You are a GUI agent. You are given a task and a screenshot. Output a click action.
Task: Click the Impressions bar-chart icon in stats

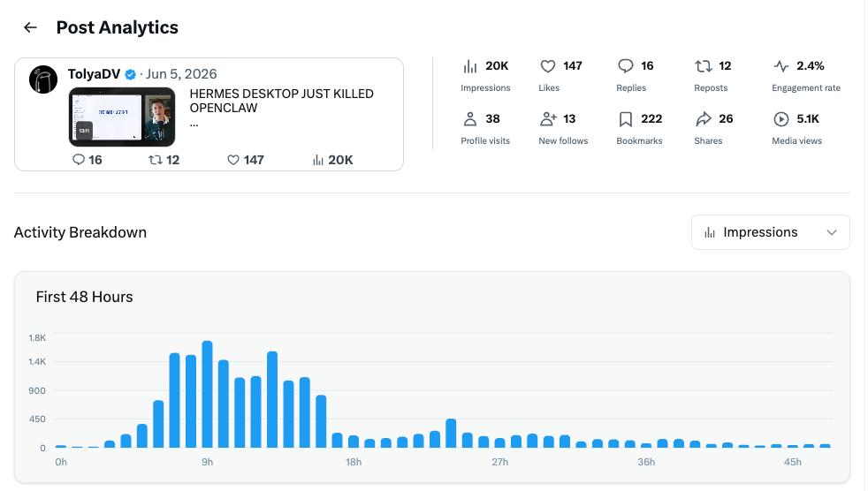(470, 66)
